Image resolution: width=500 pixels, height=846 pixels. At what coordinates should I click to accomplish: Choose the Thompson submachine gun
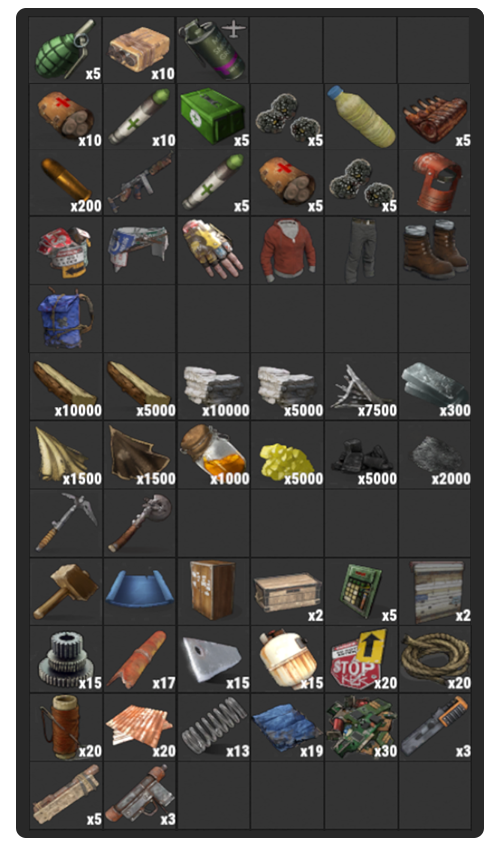139,183
